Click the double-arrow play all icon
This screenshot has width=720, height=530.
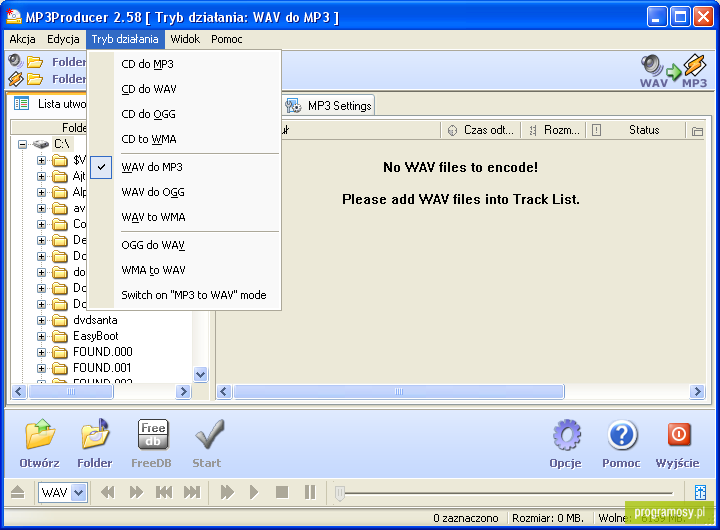pyautogui.click(x=227, y=492)
